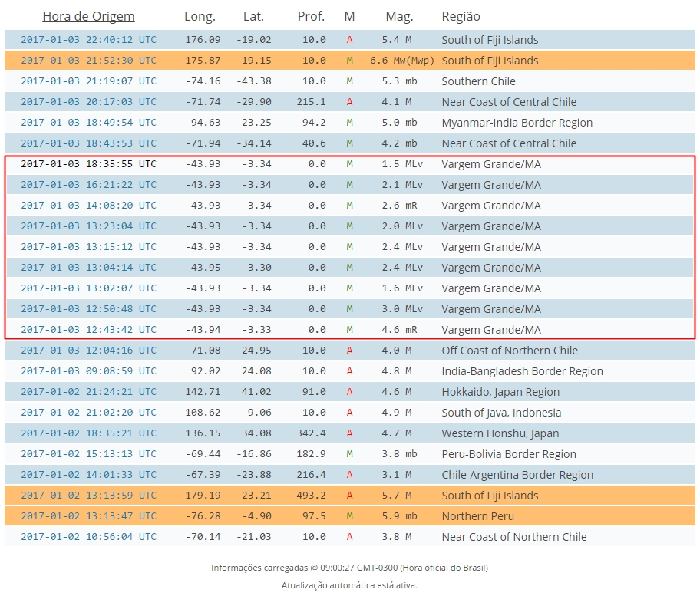Screen dimensions: 700x596
Task: Click the India-Bangladesh Border Region entry
Action: [x=523, y=371]
